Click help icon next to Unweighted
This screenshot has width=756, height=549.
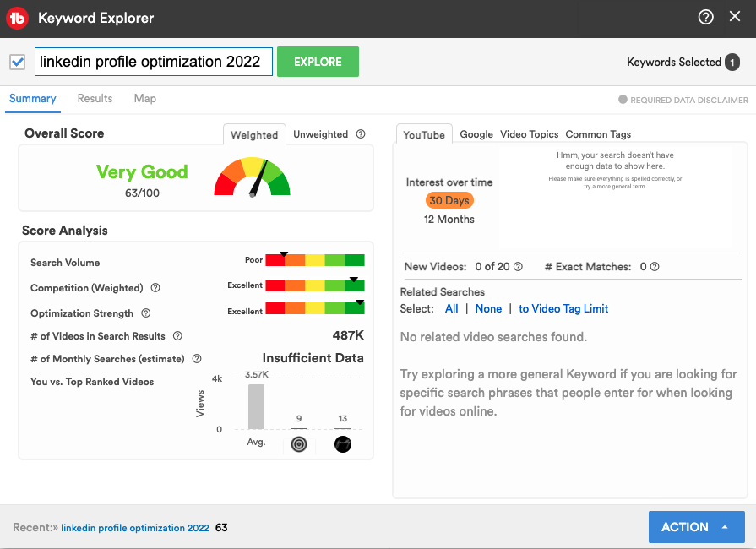(x=361, y=134)
